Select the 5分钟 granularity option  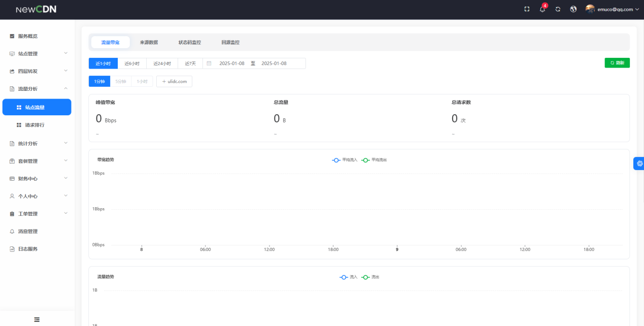click(120, 81)
